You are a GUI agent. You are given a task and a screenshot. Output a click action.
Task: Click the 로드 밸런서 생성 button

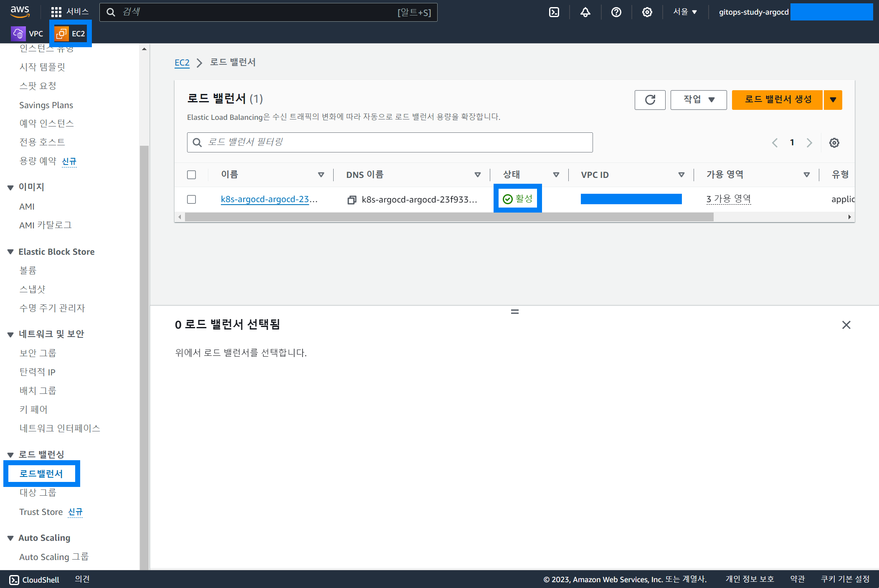click(x=778, y=100)
